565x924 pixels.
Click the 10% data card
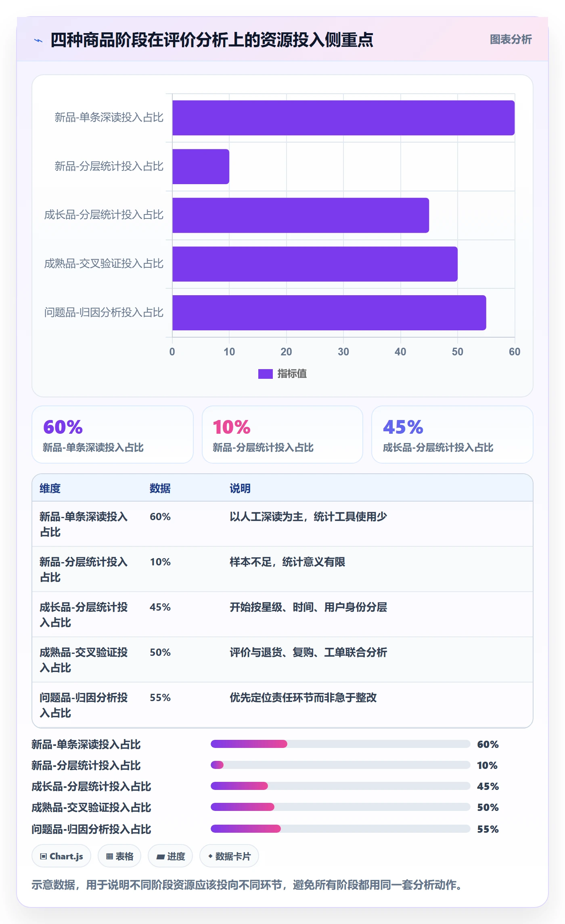[x=282, y=435]
